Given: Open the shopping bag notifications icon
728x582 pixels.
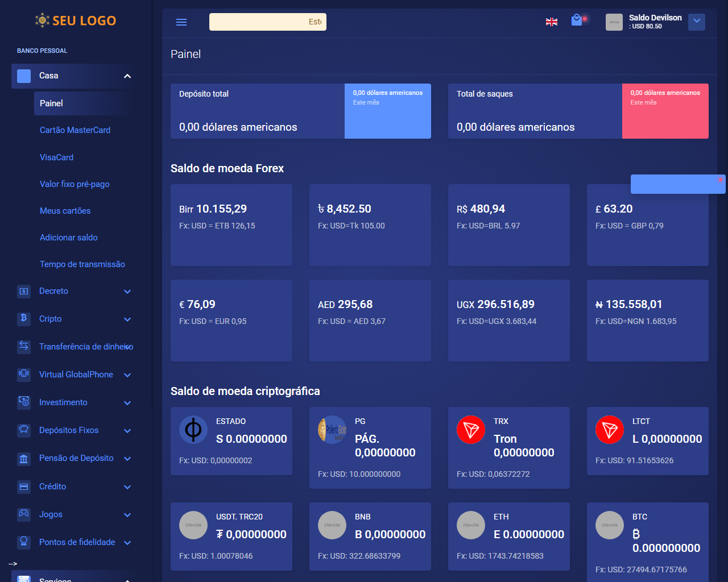Looking at the screenshot, I should pos(577,20).
